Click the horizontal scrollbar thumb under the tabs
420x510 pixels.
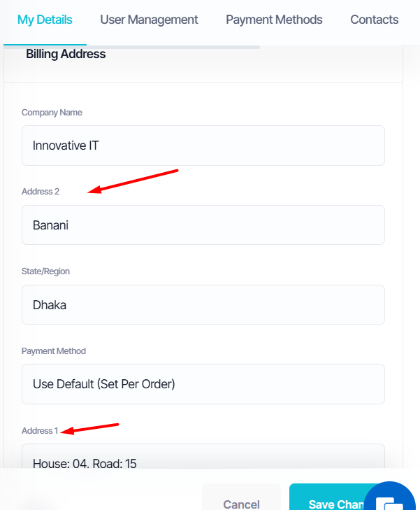tap(131, 47)
